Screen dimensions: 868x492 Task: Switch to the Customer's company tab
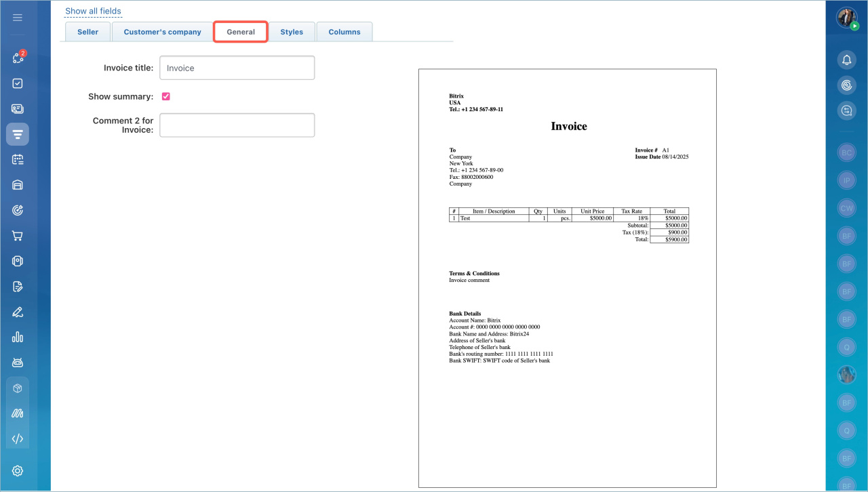[x=162, y=32]
